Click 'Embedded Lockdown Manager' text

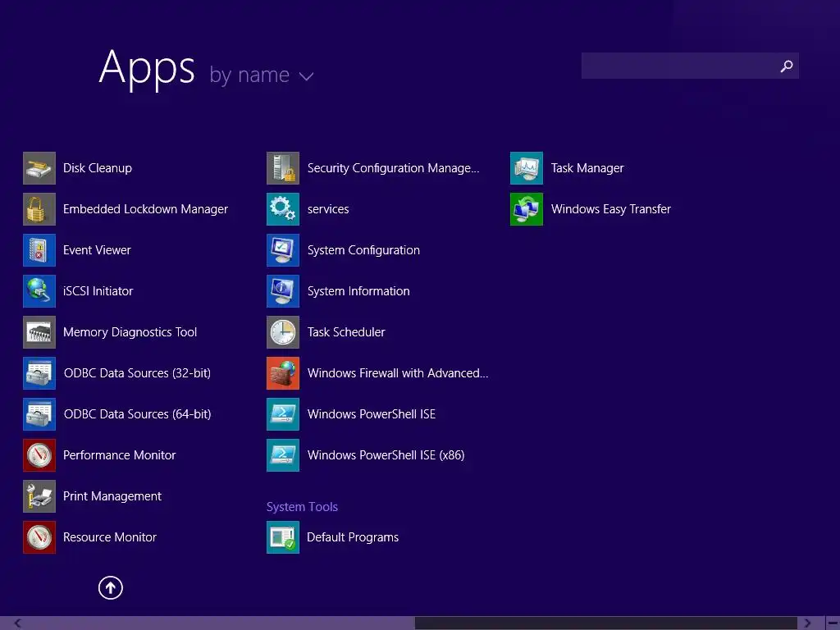tap(145, 209)
